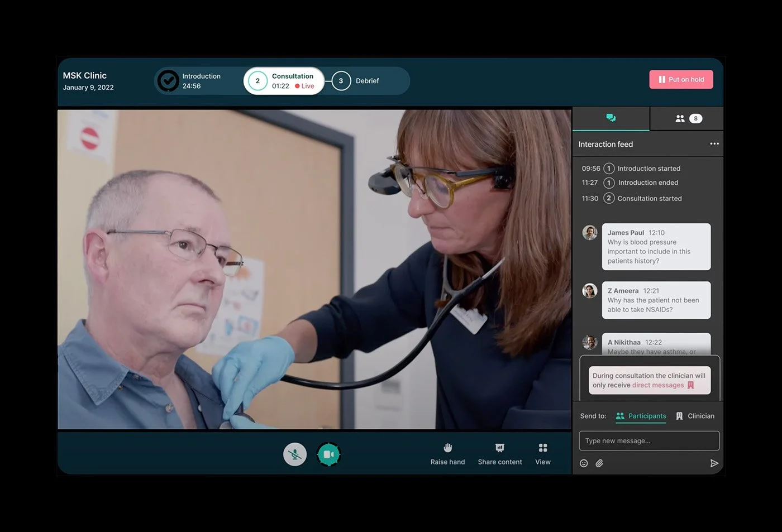Open James Paul's blood pressure message
Image resolution: width=782 pixels, height=532 pixels.
coord(656,247)
